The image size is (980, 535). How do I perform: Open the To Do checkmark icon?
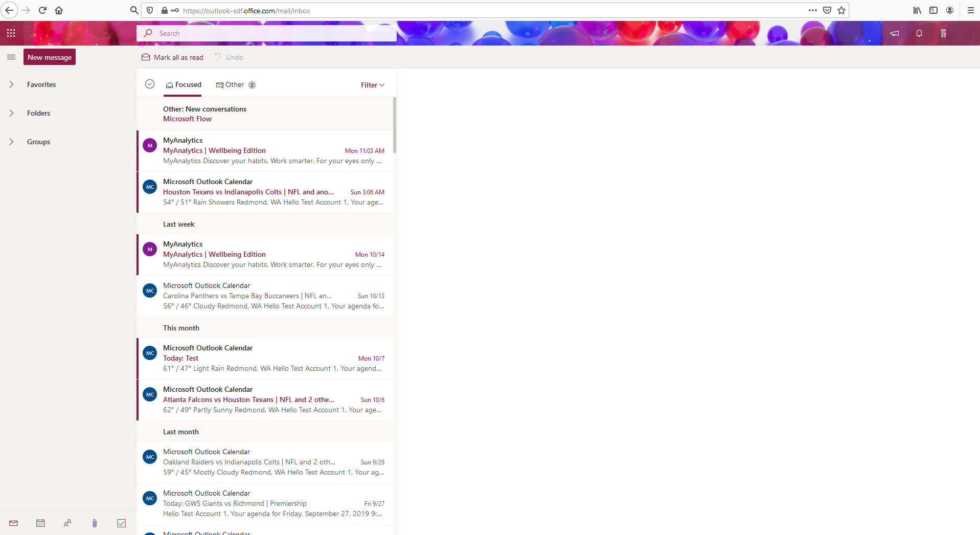pos(121,523)
